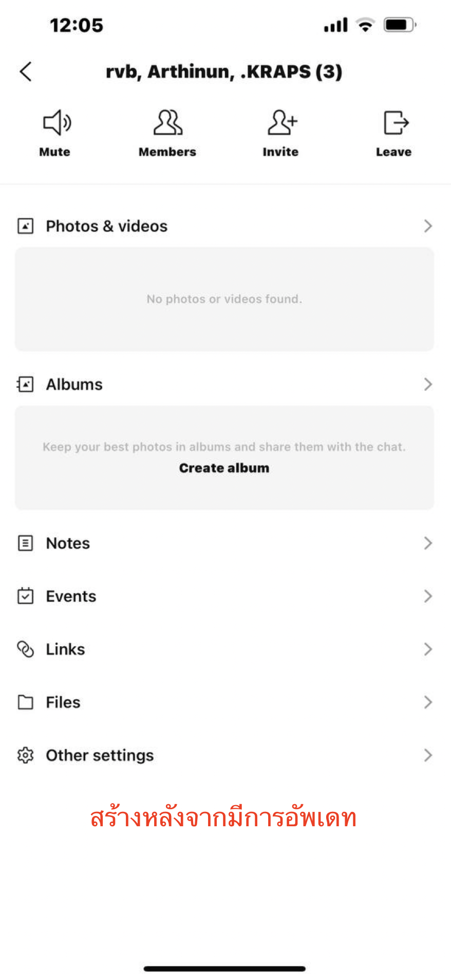Tap the Events calendar icon
This screenshot has width=451, height=980.
25,596
